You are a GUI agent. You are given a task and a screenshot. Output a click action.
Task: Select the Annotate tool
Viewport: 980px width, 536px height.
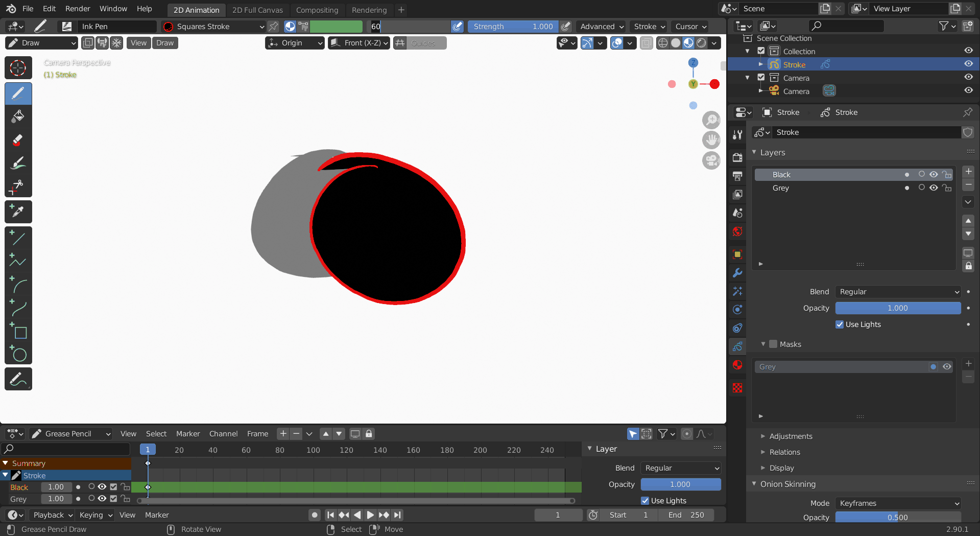click(18, 379)
